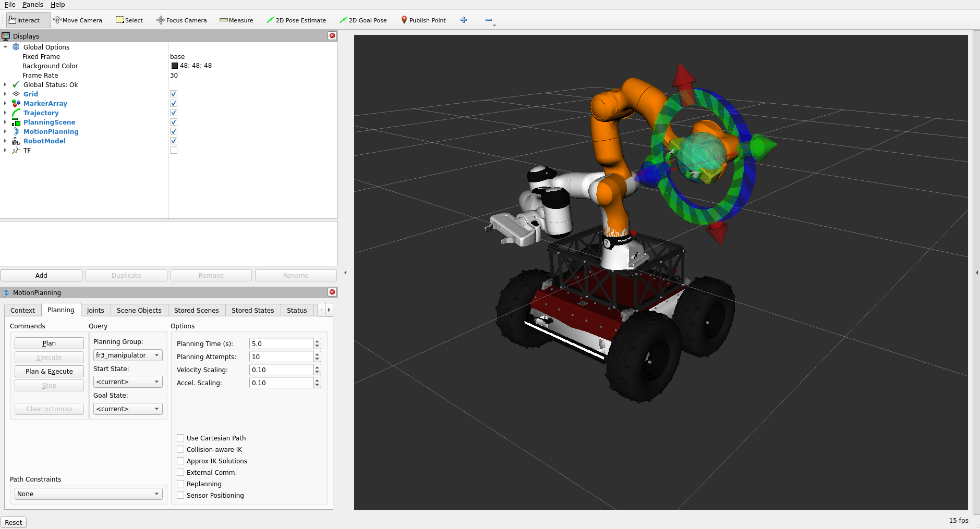Click the Plan & Execute button
The height and width of the screenshot is (529, 980).
click(49, 371)
